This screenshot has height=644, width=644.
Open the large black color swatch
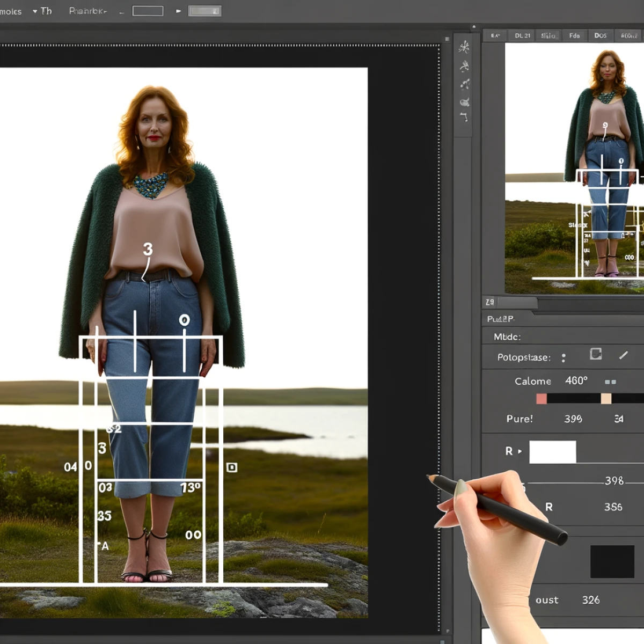click(x=612, y=561)
